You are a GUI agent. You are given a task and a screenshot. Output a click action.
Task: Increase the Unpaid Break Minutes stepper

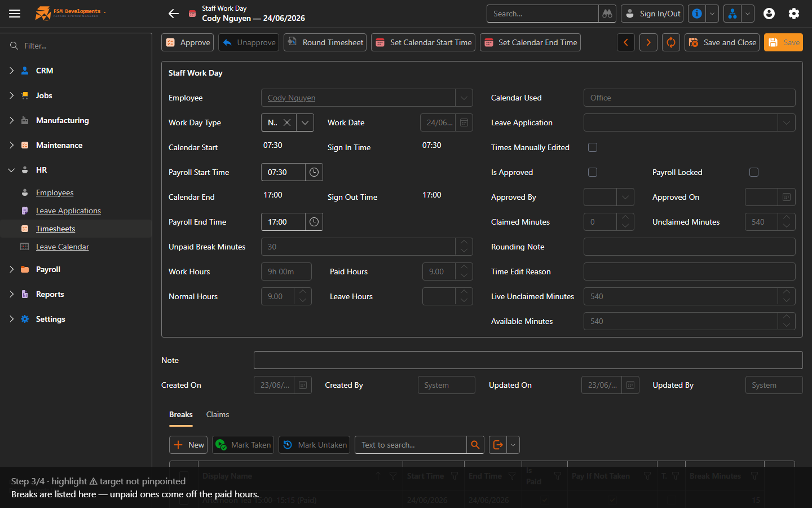pos(464,243)
